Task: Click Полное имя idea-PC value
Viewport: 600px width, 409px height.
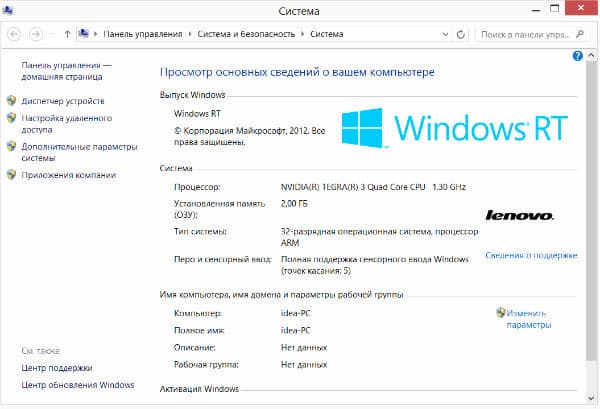Action: [x=296, y=330]
